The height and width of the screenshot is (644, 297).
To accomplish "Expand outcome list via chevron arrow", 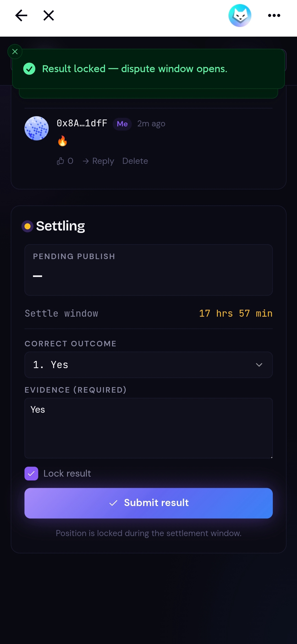I will (259, 365).
